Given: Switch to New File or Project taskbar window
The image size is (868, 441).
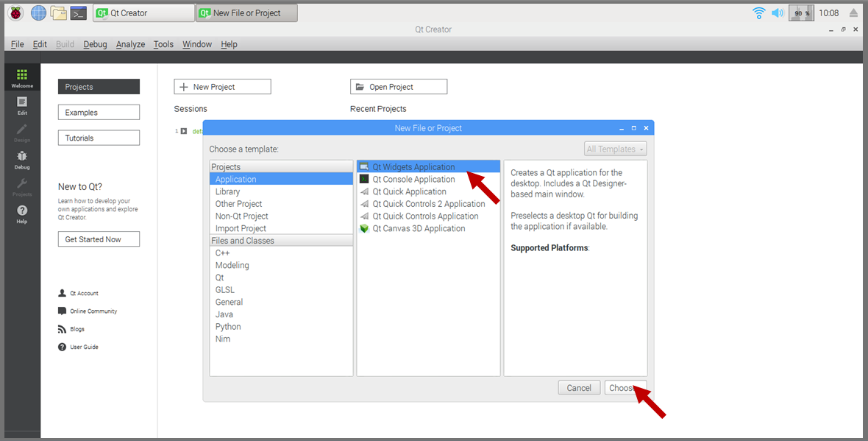Looking at the screenshot, I should coord(246,13).
